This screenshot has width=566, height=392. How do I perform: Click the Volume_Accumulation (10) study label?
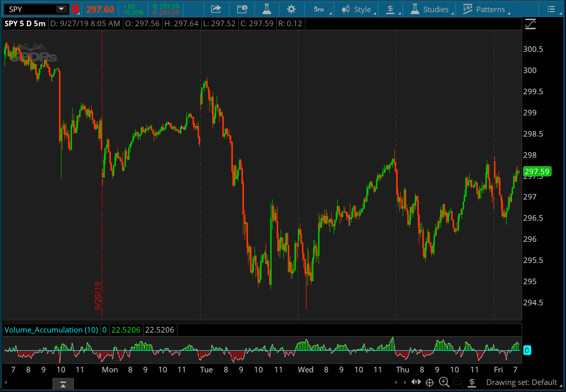pos(51,330)
